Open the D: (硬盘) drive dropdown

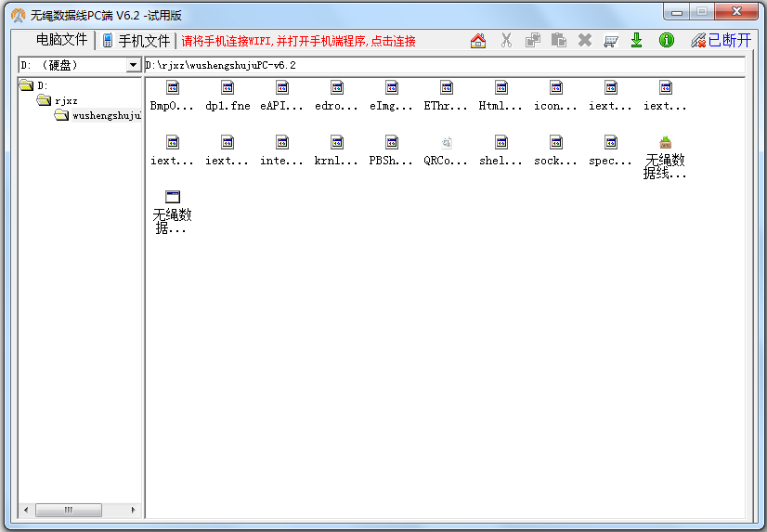133,65
